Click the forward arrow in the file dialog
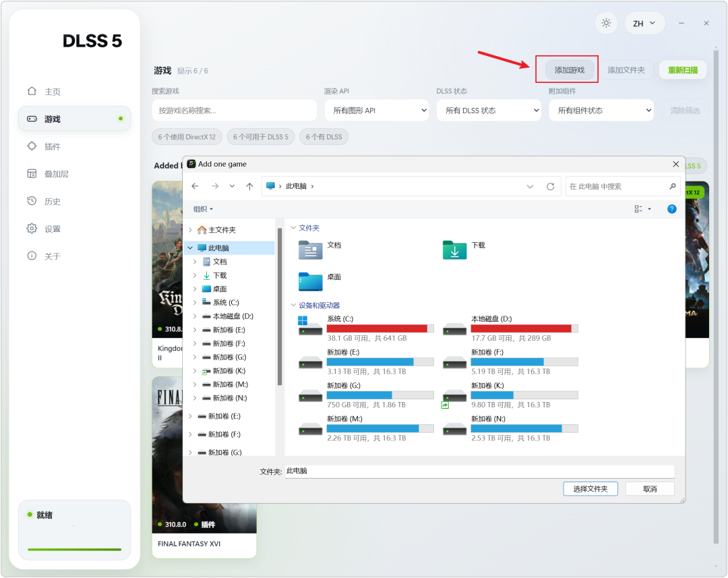The width and height of the screenshot is (728, 578). (x=215, y=186)
